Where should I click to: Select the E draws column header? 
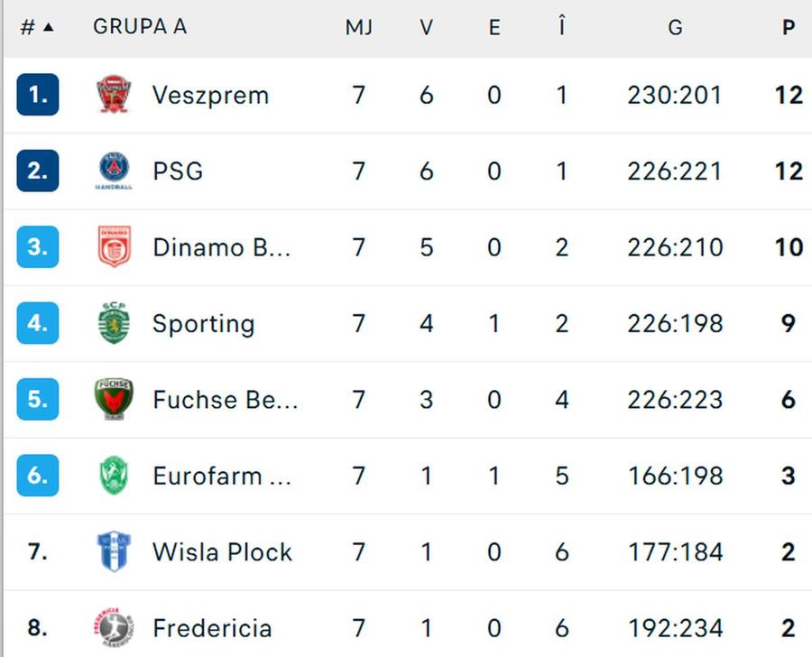click(494, 27)
